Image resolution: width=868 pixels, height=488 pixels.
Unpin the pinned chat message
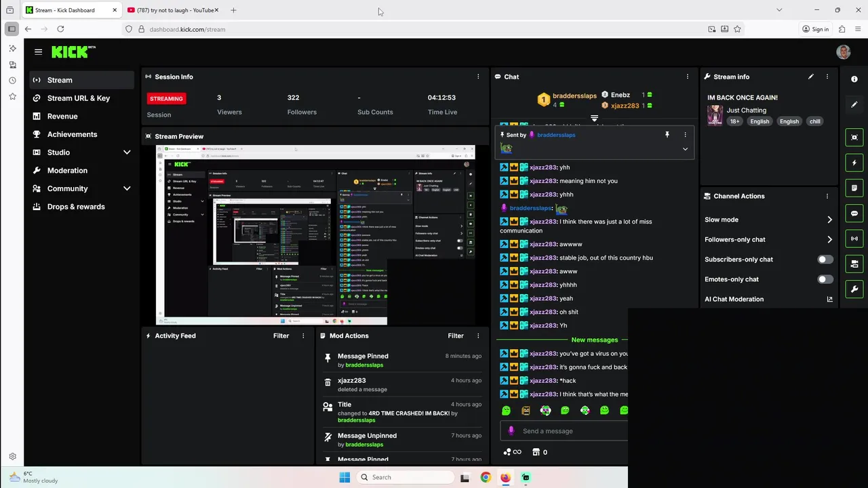click(667, 135)
